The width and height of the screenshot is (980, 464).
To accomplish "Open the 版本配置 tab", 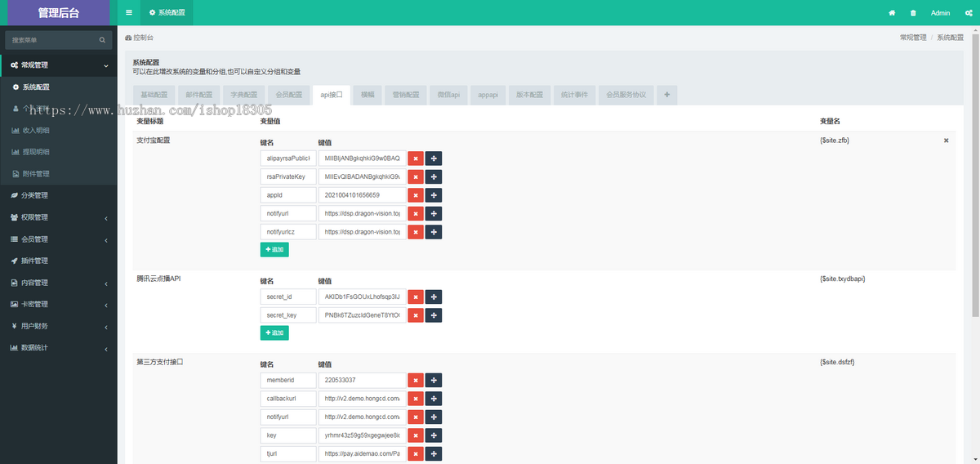I will click(x=529, y=95).
